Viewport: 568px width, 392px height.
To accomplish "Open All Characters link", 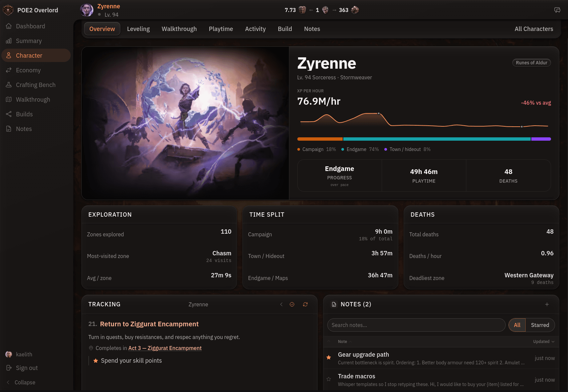I will pos(534,29).
